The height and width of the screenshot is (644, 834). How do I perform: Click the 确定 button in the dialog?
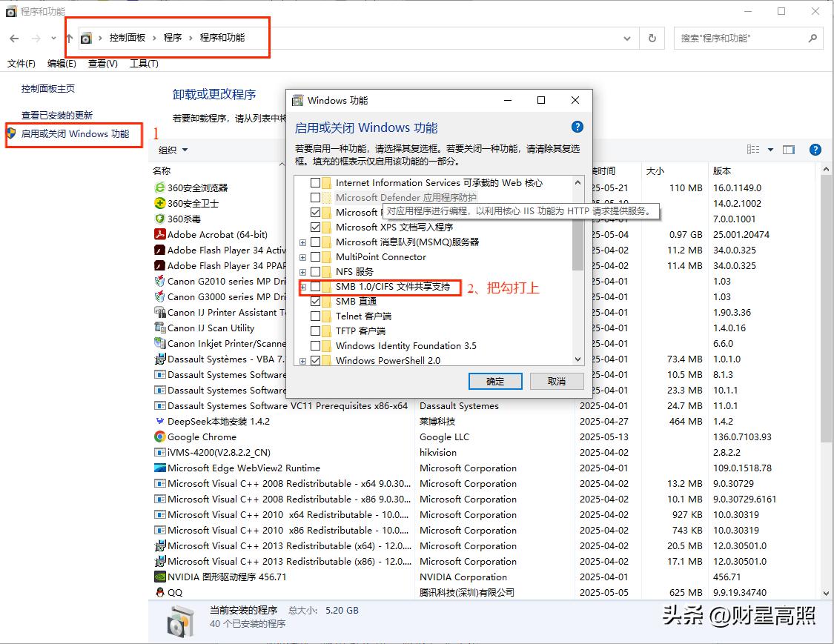pos(495,381)
